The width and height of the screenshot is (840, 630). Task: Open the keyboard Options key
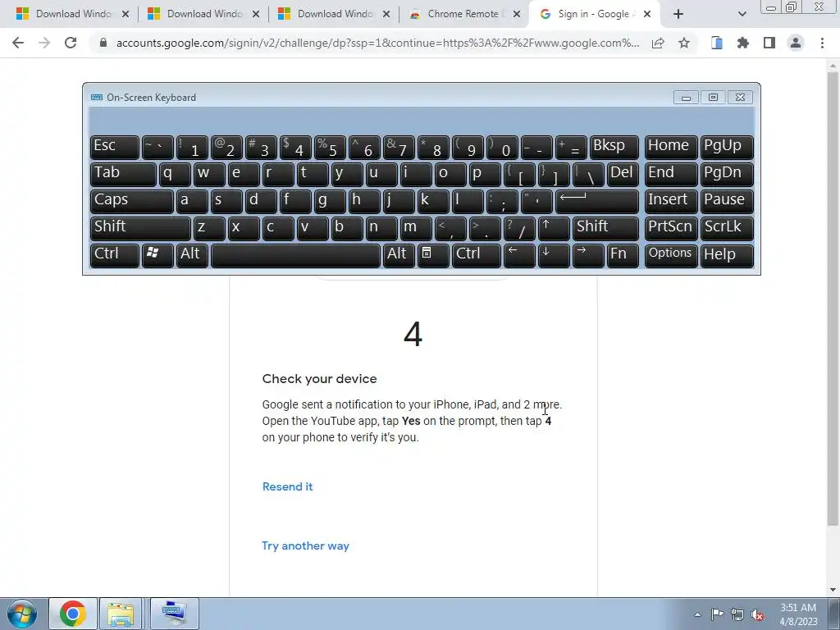point(671,254)
